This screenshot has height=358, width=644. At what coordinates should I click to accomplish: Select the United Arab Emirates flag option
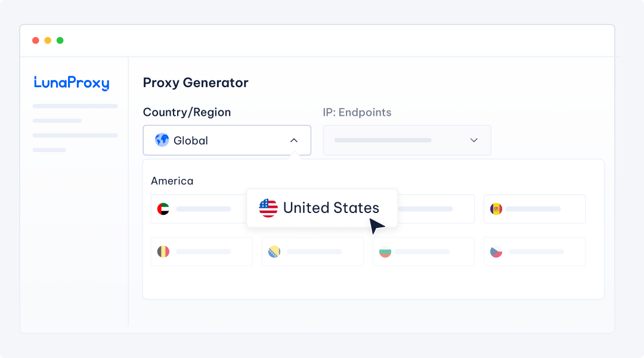[x=163, y=209]
